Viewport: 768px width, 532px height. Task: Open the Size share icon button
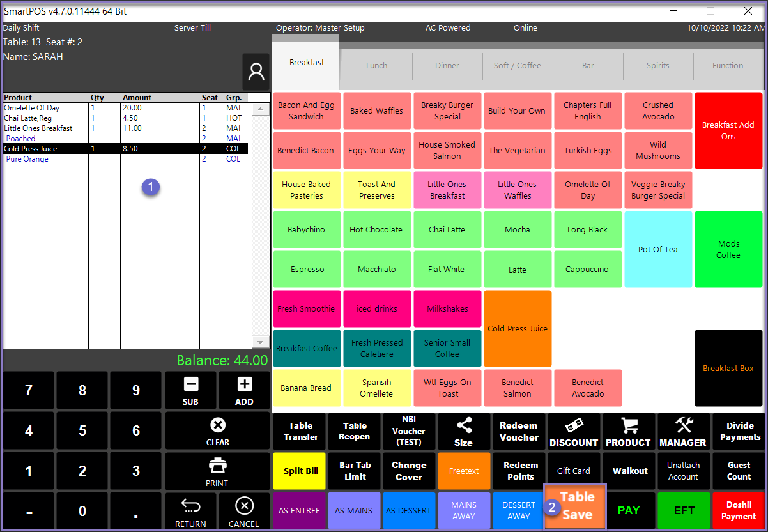464,432
